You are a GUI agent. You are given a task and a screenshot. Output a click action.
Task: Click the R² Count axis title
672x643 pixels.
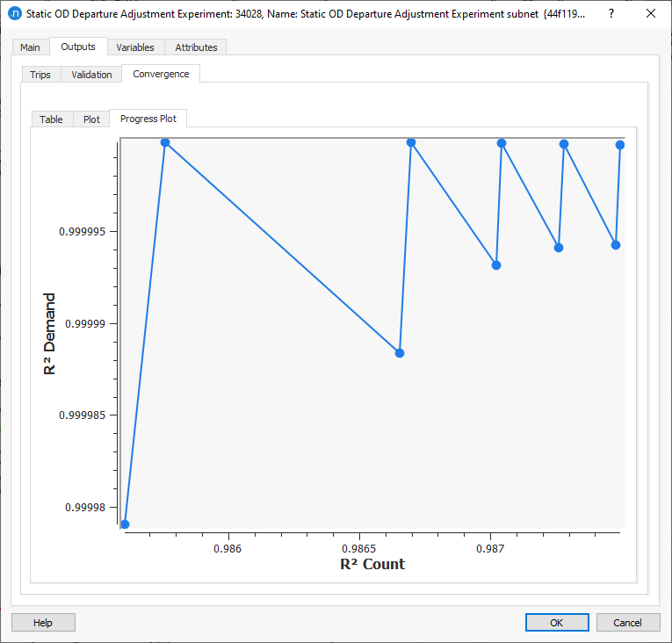point(372,564)
